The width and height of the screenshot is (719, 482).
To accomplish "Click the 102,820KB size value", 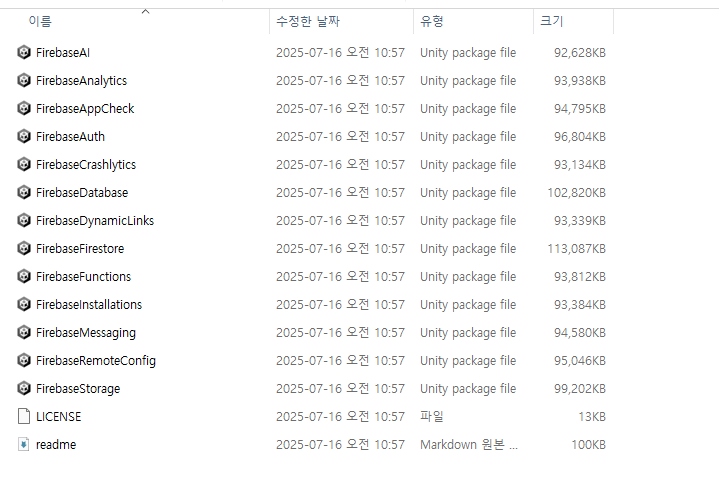I will pos(576,193).
